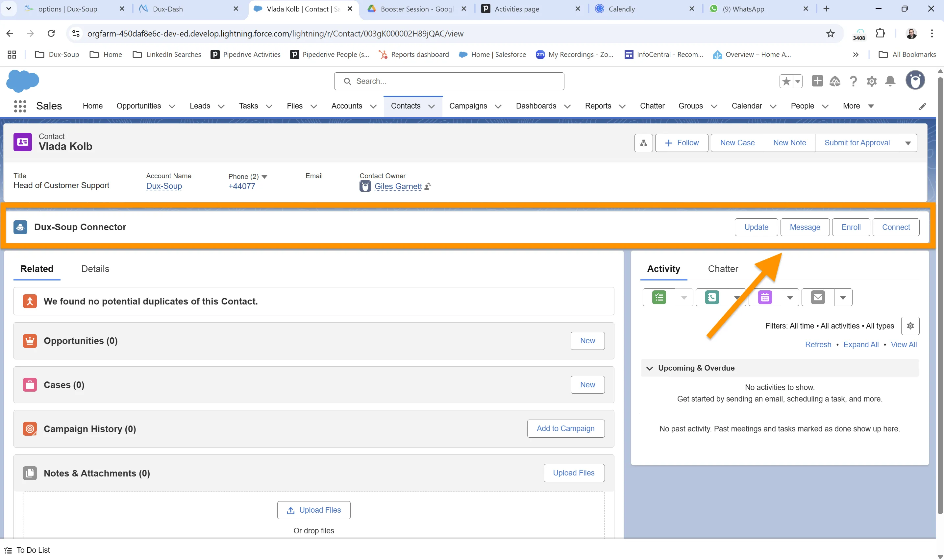
Task: Switch to the Details tab
Action: [x=95, y=269]
